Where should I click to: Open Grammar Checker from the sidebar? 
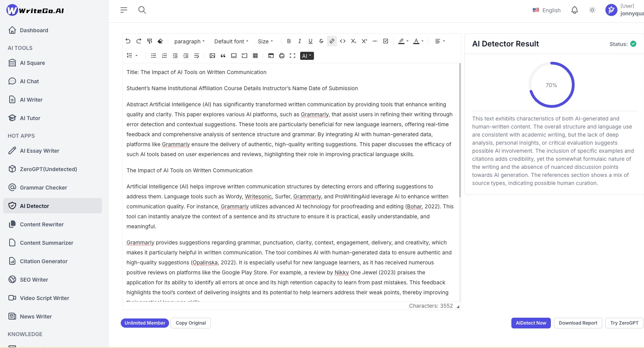[53, 188]
